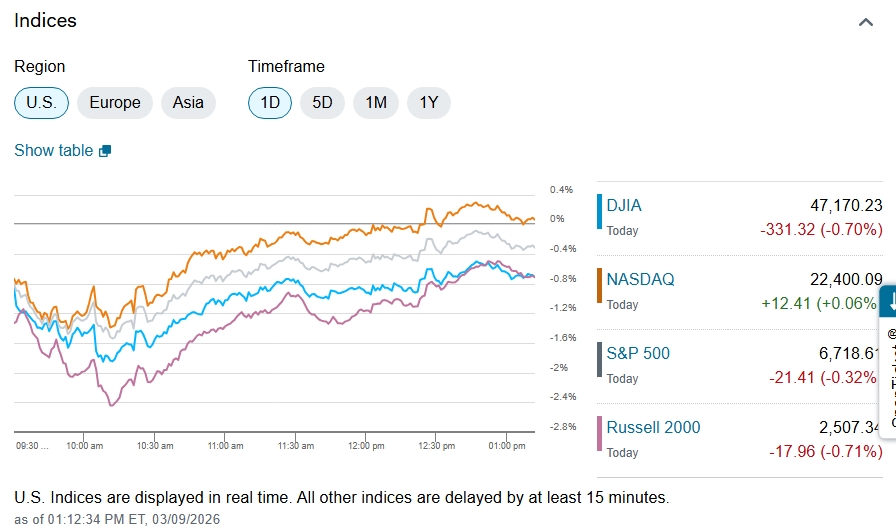The height and width of the screenshot is (531, 896).
Task: Click the gray S&P 500 color bar
Action: pyautogui.click(x=599, y=360)
